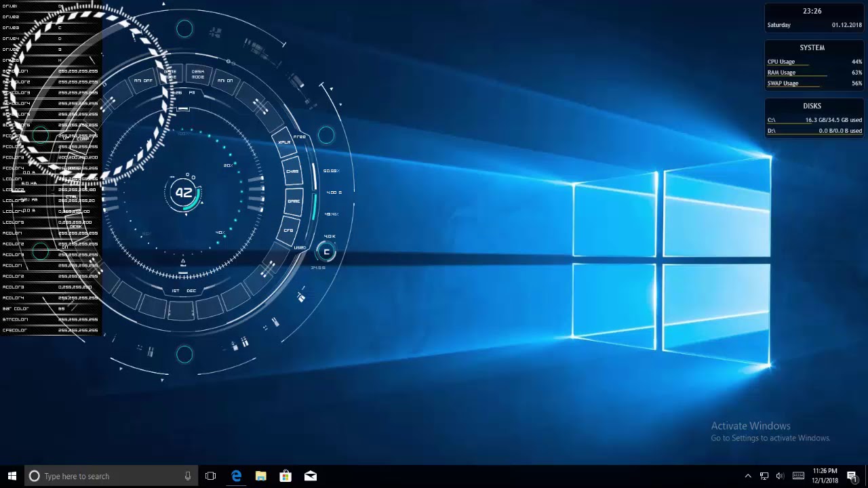Click '0.0 B/0.0 B used' text
The image size is (868, 488).
tap(840, 131)
